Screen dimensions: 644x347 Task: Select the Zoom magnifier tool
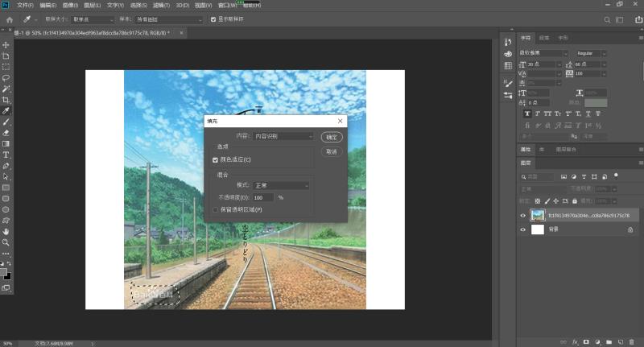tap(6, 242)
